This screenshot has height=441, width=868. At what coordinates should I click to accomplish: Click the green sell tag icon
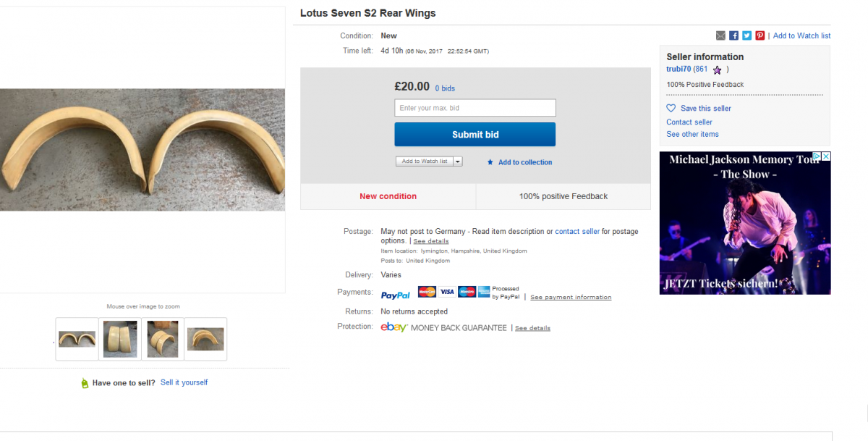click(x=85, y=383)
